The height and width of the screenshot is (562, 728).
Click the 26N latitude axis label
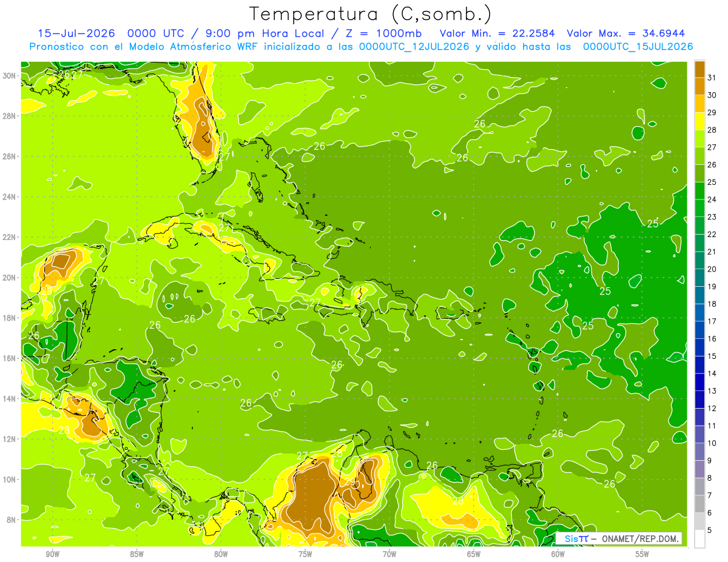(10, 156)
